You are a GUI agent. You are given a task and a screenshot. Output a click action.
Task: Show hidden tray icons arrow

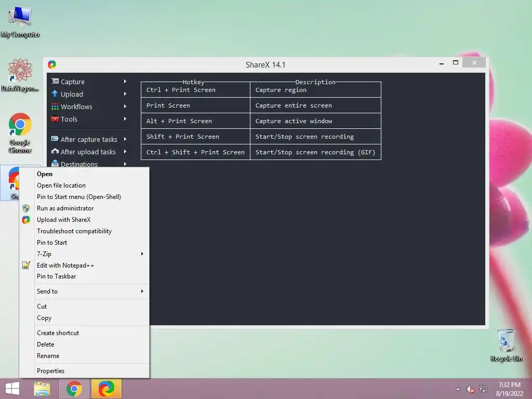[x=458, y=389]
